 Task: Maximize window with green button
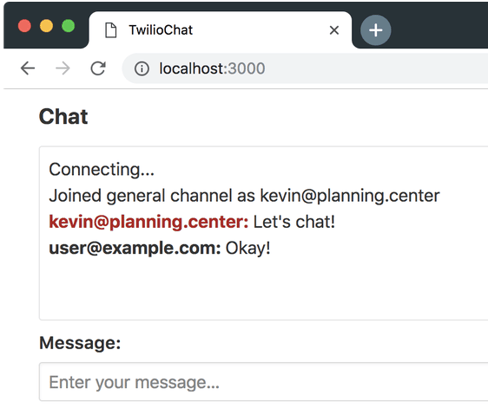coord(68,26)
